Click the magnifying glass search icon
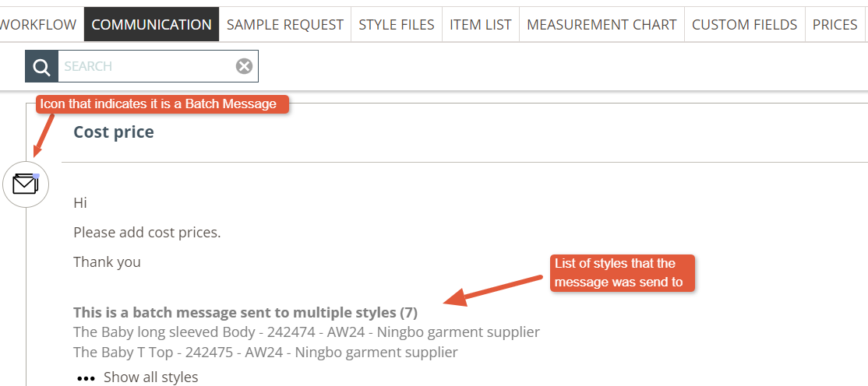 tap(41, 66)
